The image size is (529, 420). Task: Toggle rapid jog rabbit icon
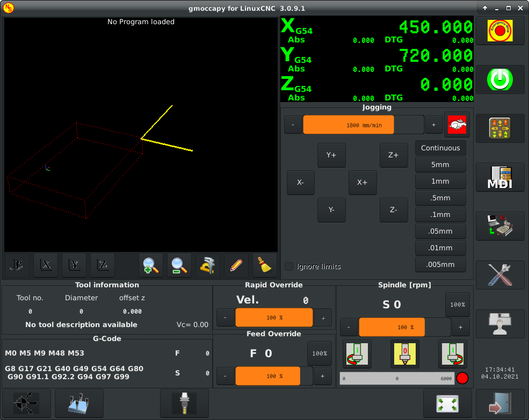(457, 125)
